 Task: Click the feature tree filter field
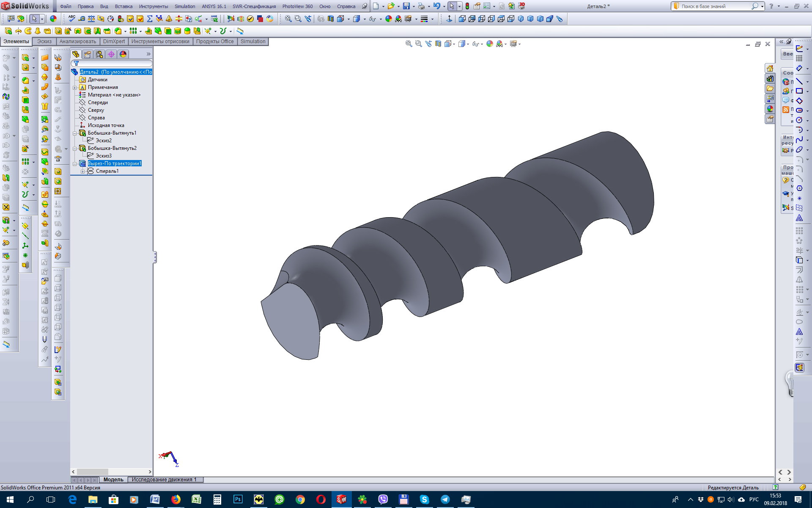tap(113, 63)
